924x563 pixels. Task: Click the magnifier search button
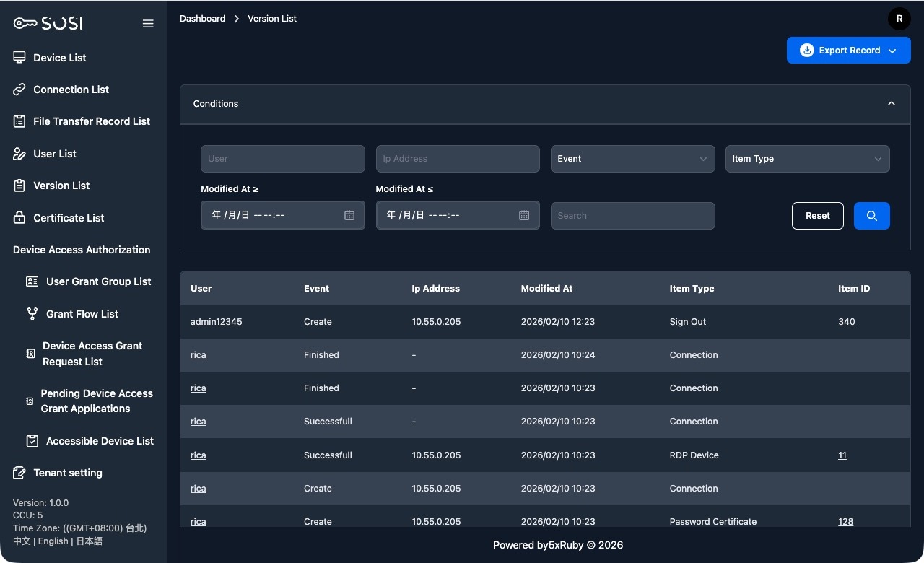(871, 216)
